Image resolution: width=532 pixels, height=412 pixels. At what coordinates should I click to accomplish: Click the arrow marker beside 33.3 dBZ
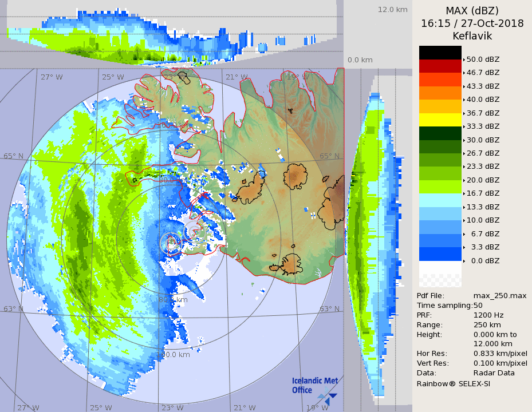click(x=464, y=126)
